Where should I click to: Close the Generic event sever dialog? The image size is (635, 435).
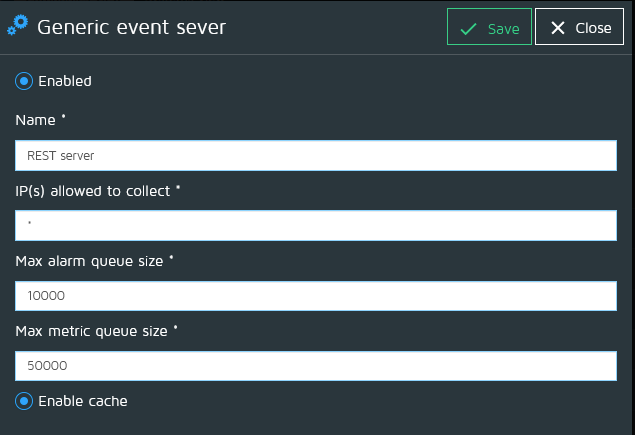point(579,27)
